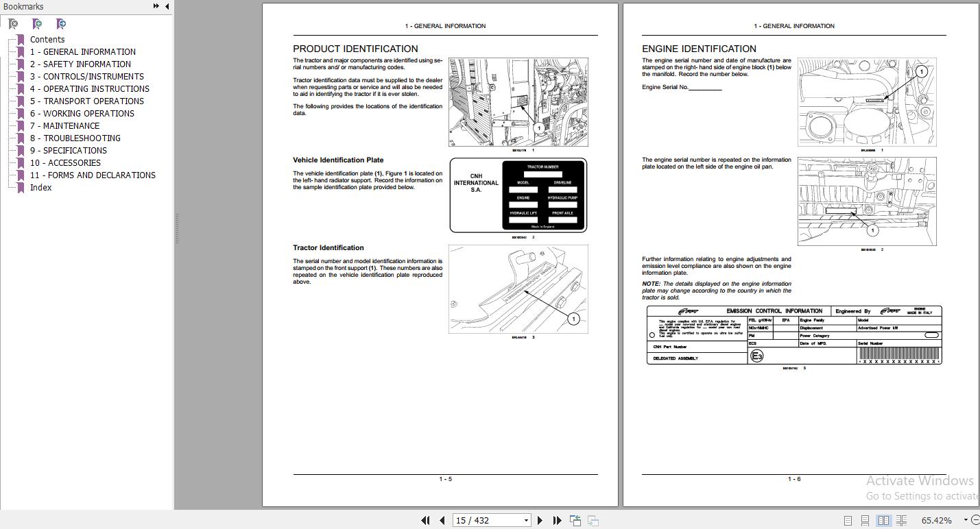This screenshot has height=529, width=980.
Task: Switch to single page view mode
Action: [x=848, y=520]
